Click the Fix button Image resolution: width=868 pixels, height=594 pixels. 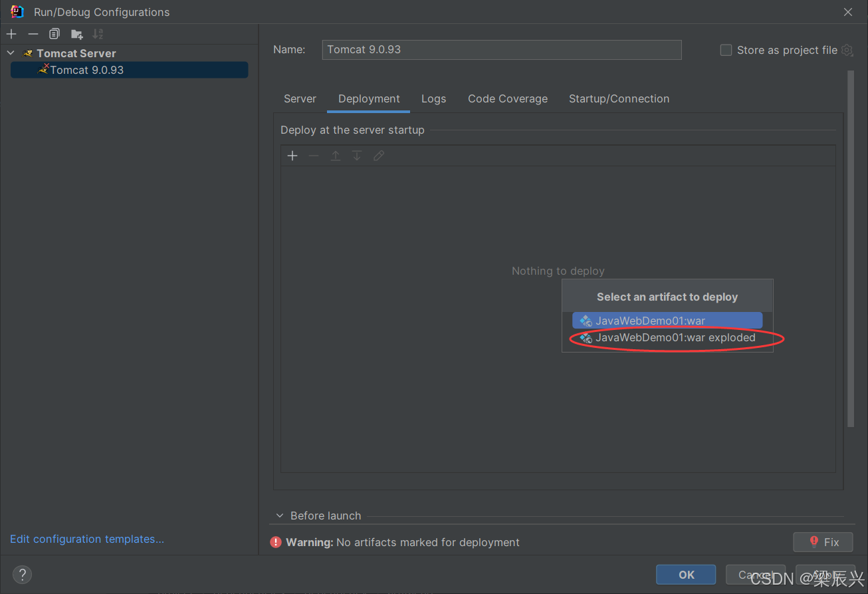(x=823, y=542)
